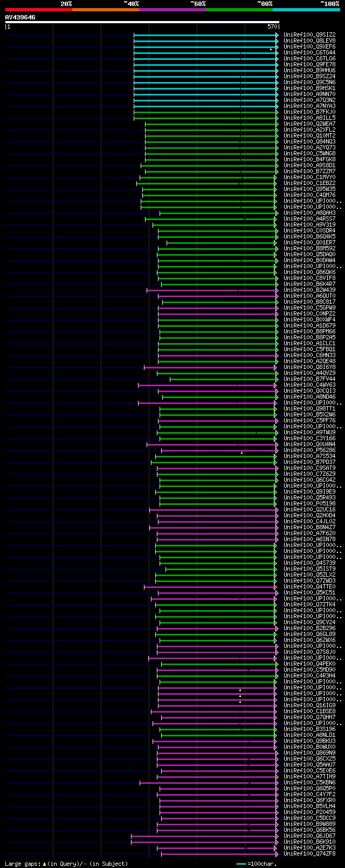Select hit UniRef100_Q9CV24

(x=309, y=623)
